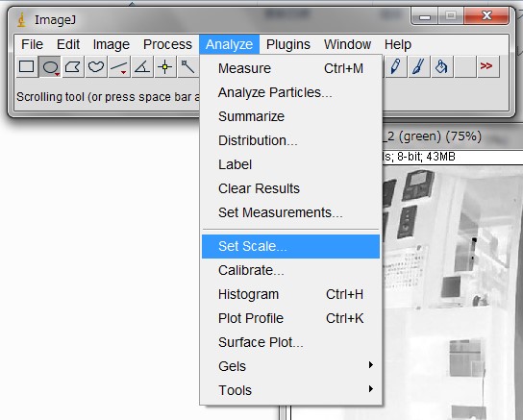Select the Paintbrush tool
523x420 pixels.
[x=418, y=66]
